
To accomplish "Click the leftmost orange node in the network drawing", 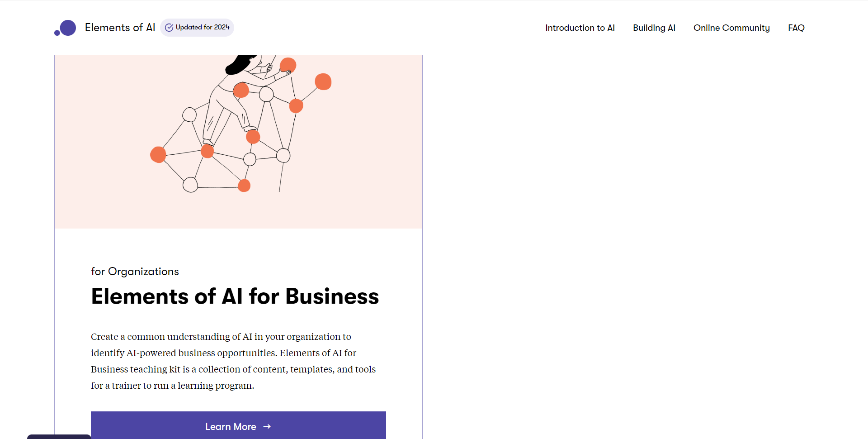I will point(158,154).
